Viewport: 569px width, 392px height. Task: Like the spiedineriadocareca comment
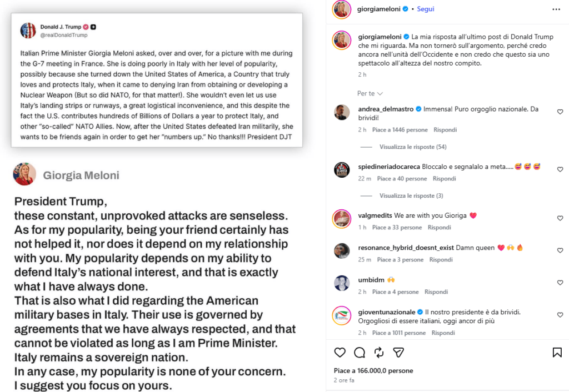tap(560, 169)
